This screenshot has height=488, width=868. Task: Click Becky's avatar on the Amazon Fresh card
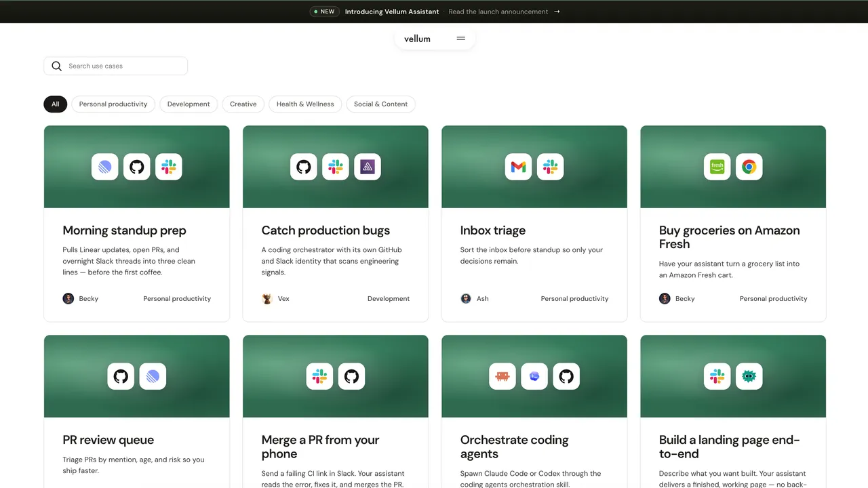point(665,299)
